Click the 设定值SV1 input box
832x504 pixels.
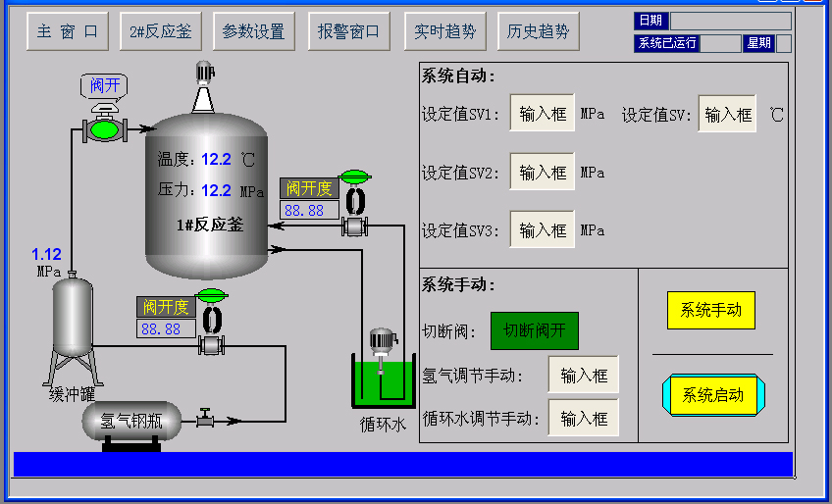coord(543,114)
